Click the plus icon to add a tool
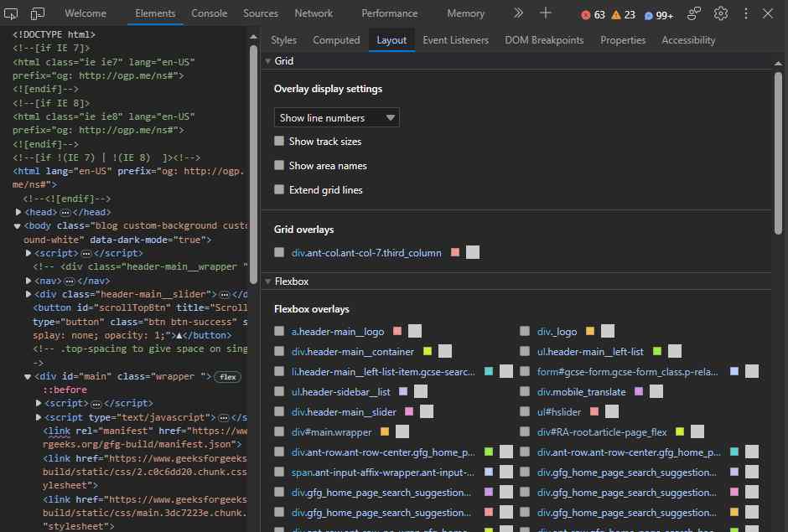The image size is (788, 532). coord(546,13)
